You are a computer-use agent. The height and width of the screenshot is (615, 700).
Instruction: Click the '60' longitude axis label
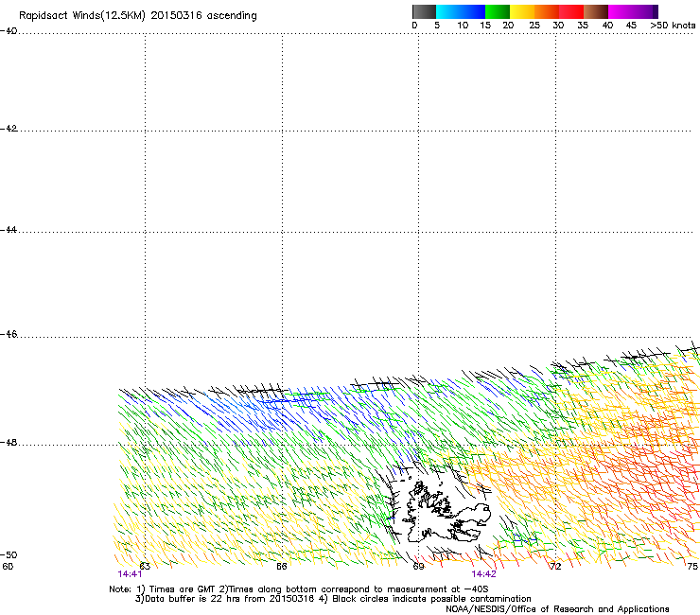click(8, 567)
